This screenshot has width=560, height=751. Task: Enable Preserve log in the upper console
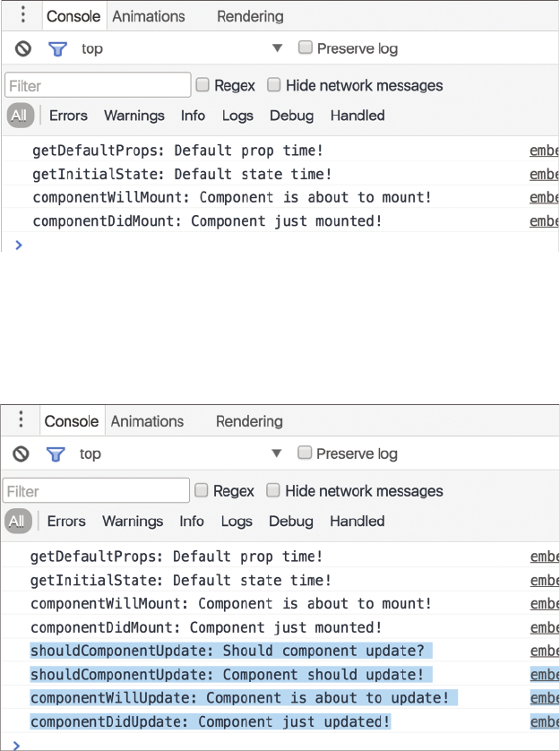(x=306, y=48)
